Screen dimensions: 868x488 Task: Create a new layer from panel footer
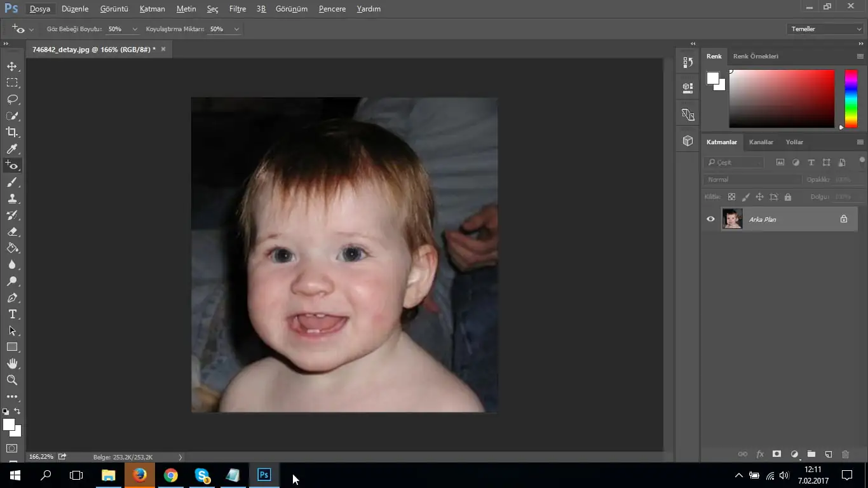coord(828,454)
